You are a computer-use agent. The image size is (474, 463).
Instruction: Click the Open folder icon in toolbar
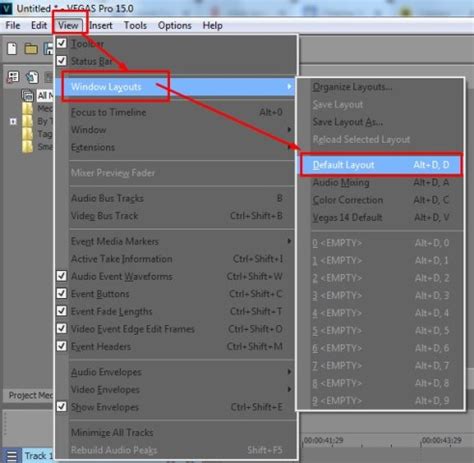click(x=31, y=49)
